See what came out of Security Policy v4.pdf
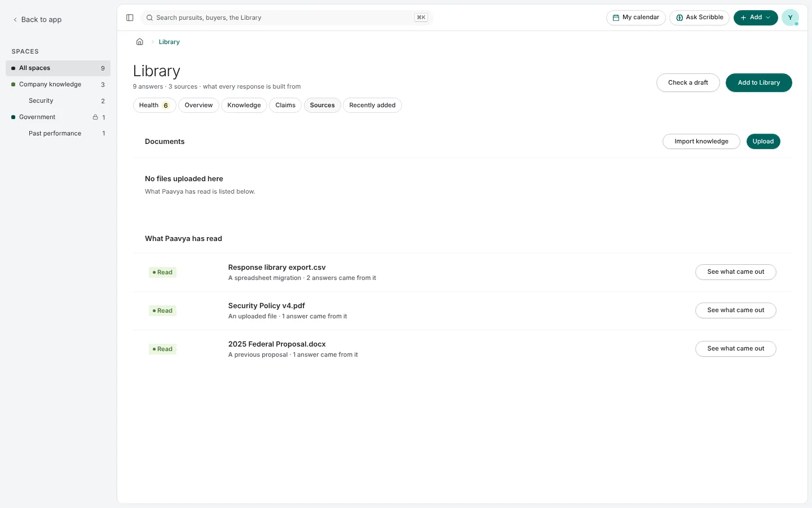This screenshot has height=508, width=812. tap(735, 310)
